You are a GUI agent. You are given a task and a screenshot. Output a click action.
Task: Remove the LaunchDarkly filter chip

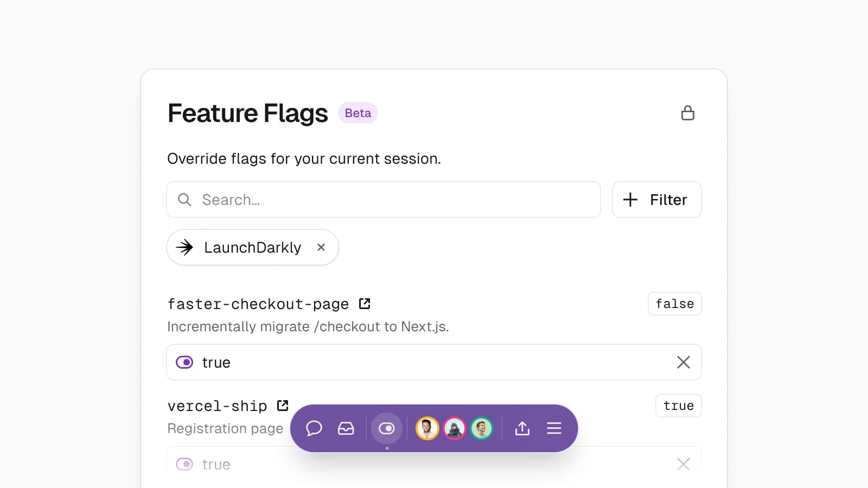pos(321,247)
